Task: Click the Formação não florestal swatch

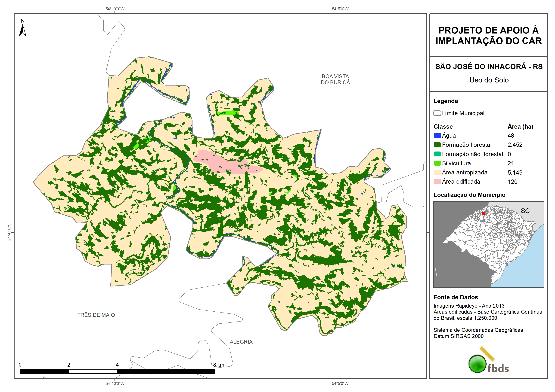Action: 437,154
